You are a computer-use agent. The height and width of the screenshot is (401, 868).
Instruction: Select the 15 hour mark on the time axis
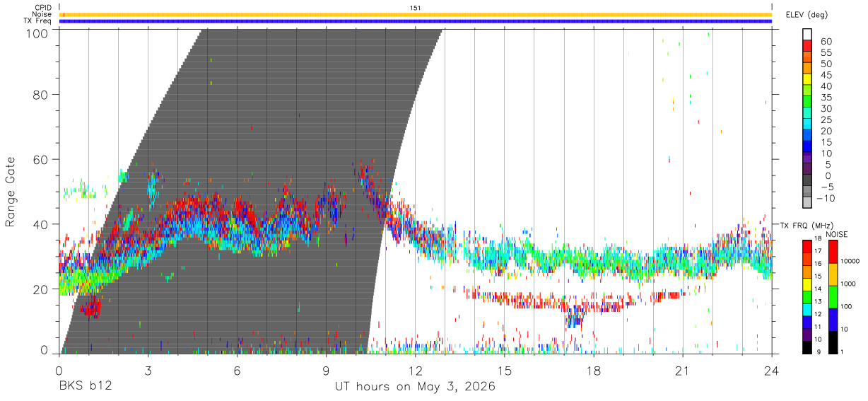coord(505,369)
